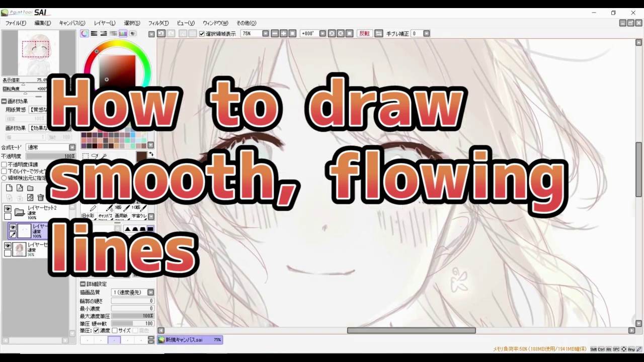Screen dimensions: 644x362
Task: Collapse the 画材効果 section
Action: click(4, 101)
